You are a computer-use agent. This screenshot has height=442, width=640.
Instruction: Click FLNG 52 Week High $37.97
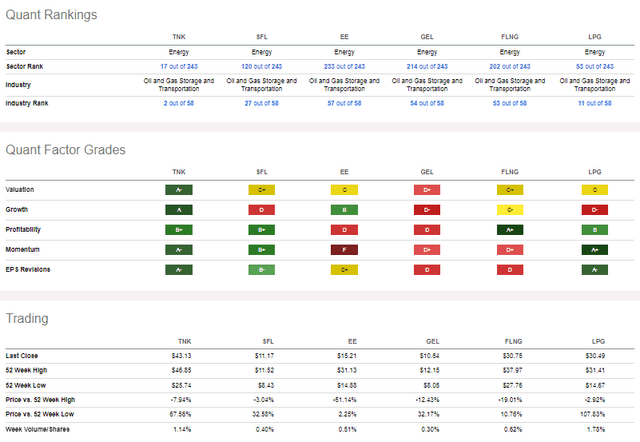[x=513, y=371]
